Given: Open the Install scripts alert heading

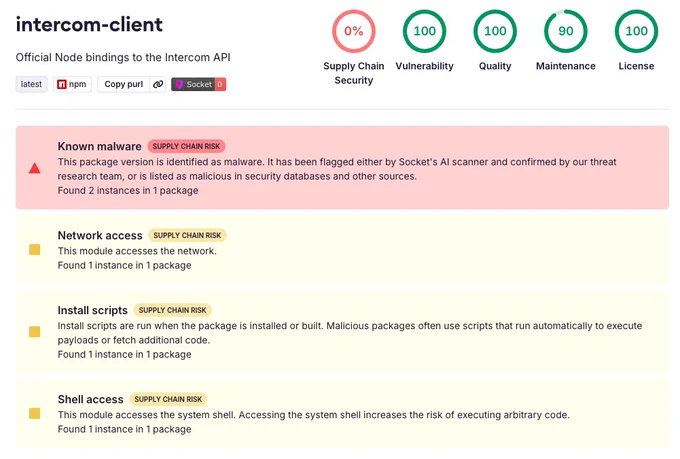Looking at the screenshot, I should [92, 310].
